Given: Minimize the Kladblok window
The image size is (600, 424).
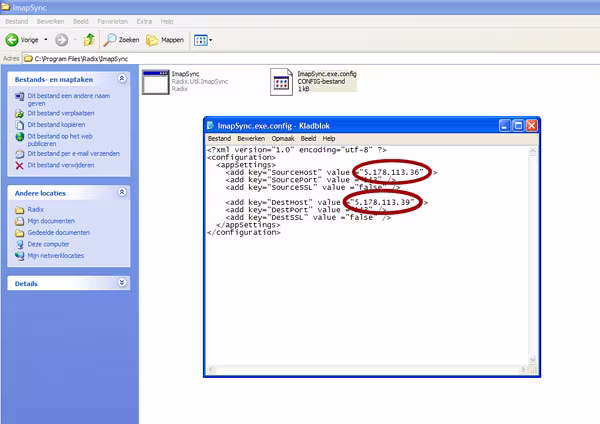Looking at the screenshot, I should tap(505, 126).
